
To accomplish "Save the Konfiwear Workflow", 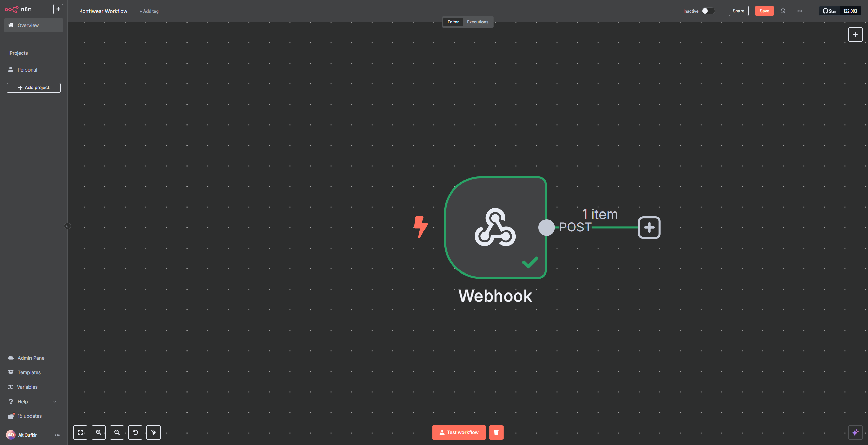I will click(764, 11).
